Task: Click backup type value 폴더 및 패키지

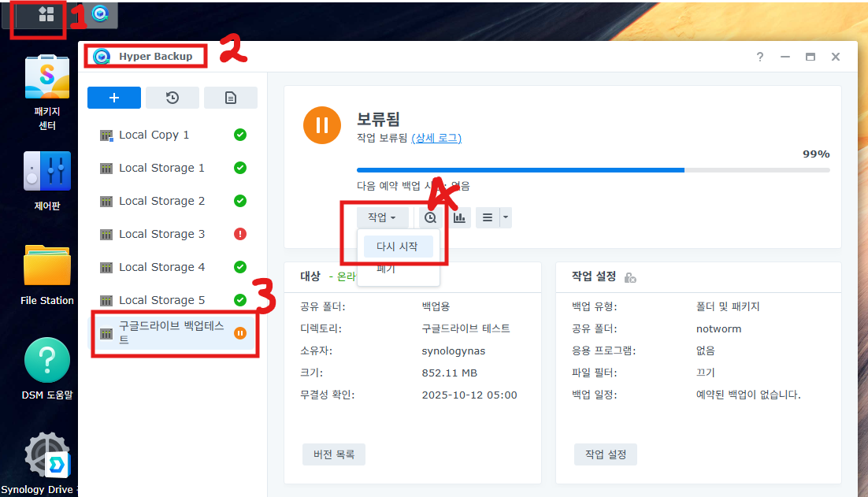Action: [728, 306]
